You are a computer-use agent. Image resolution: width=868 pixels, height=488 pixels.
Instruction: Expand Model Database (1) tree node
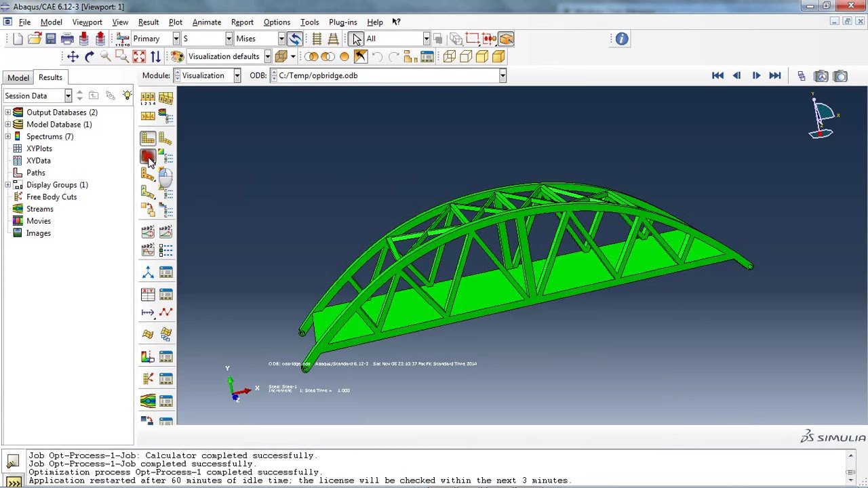(x=7, y=125)
